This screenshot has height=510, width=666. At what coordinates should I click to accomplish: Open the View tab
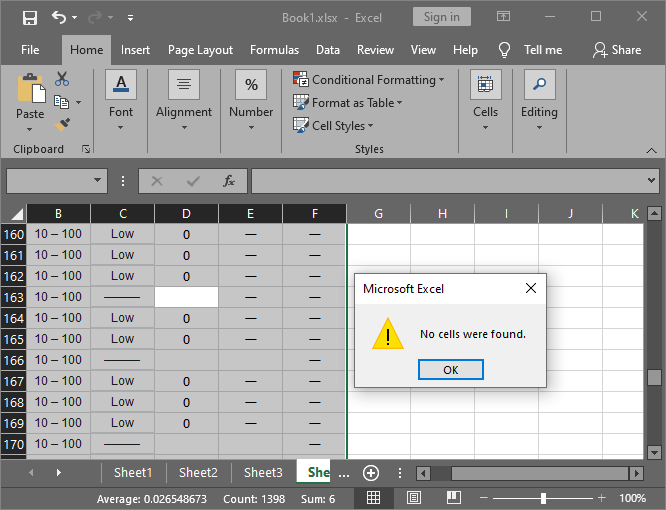point(423,50)
